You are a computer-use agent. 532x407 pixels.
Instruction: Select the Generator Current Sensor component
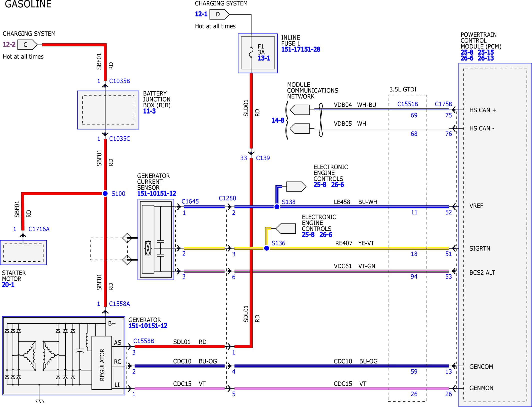click(156, 239)
